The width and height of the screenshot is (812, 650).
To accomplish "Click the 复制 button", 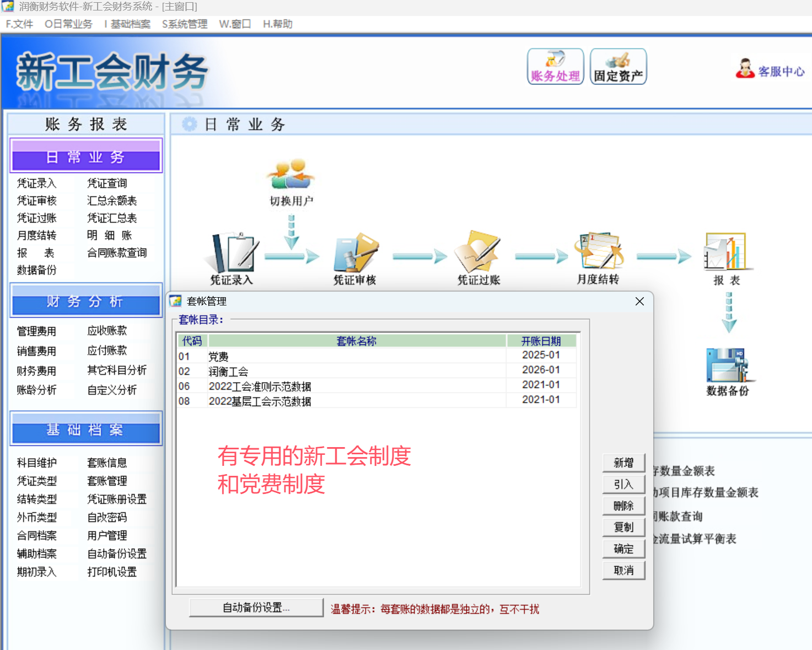I will coord(623,528).
